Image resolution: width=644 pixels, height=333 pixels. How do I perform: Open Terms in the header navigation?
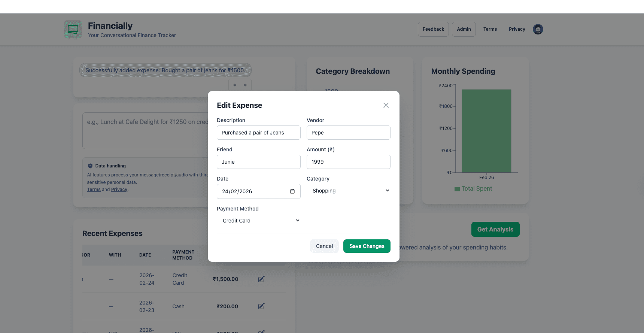click(x=490, y=29)
